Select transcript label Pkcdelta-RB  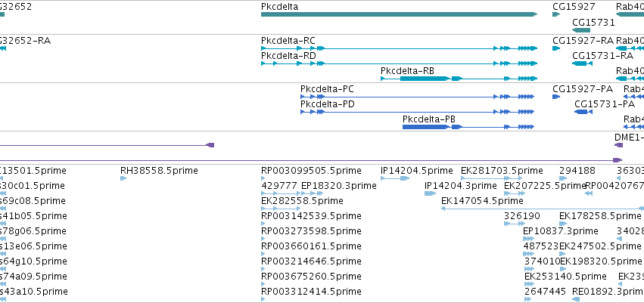[x=407, y=70]
